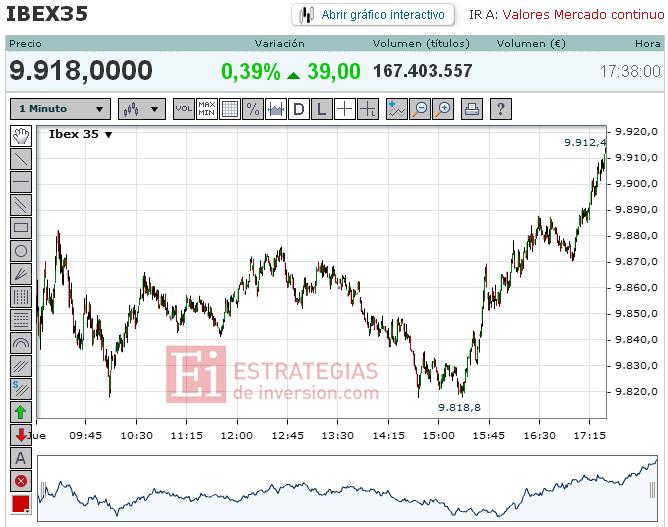The width and height of the screenshot is (668, 527).
Task: Click the price value 9.918,0000
Action: point(81,70)
